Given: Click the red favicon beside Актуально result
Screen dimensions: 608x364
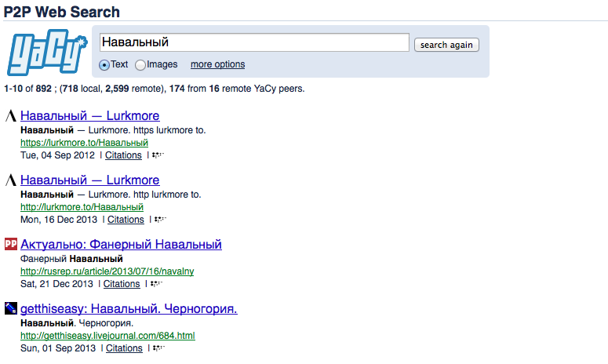Looking at the screenshot, I should (11, 244).
